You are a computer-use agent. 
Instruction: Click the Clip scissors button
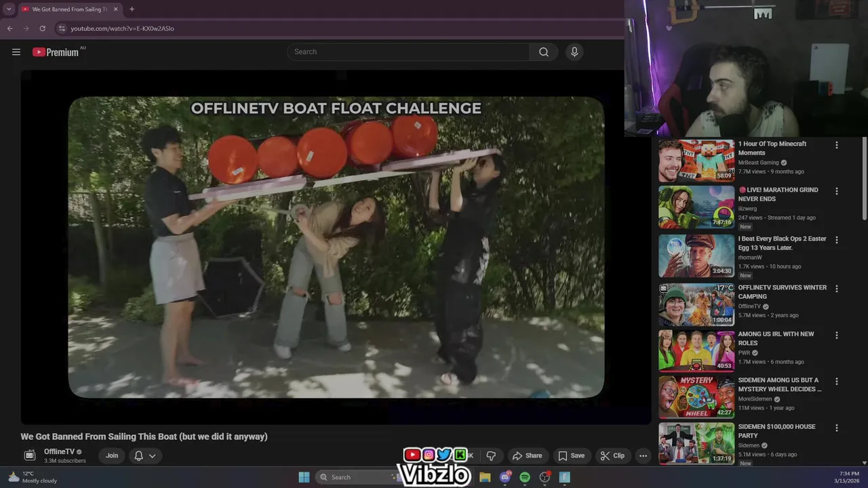[612, 455]
